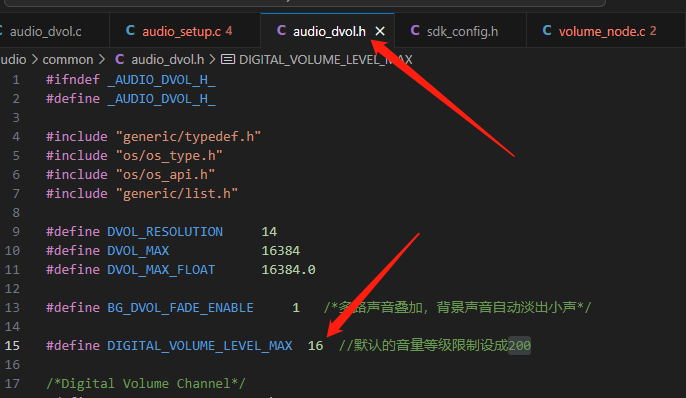Select the common folder breadcrumb

(x=68, y=59)
